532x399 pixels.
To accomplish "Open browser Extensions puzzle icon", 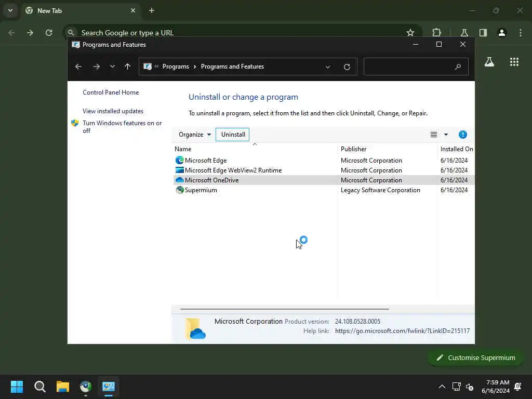I will (x=436, y=33).
